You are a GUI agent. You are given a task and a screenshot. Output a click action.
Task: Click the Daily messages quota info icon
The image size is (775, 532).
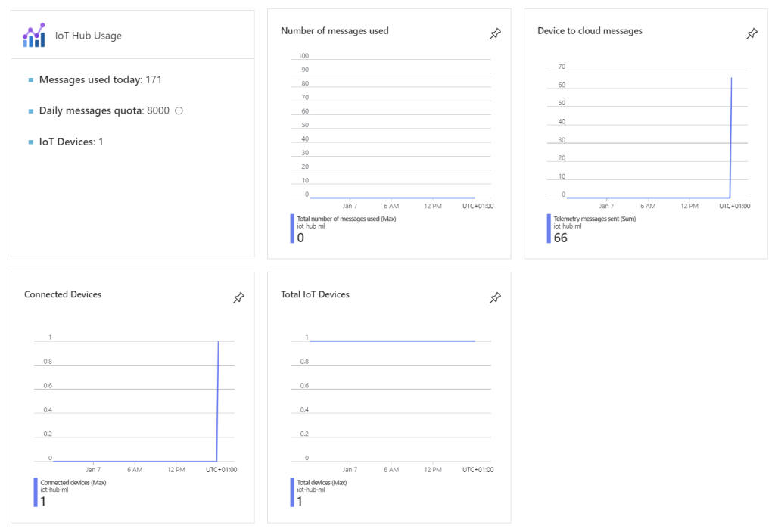pyautogui.click(x=179, y=110)
